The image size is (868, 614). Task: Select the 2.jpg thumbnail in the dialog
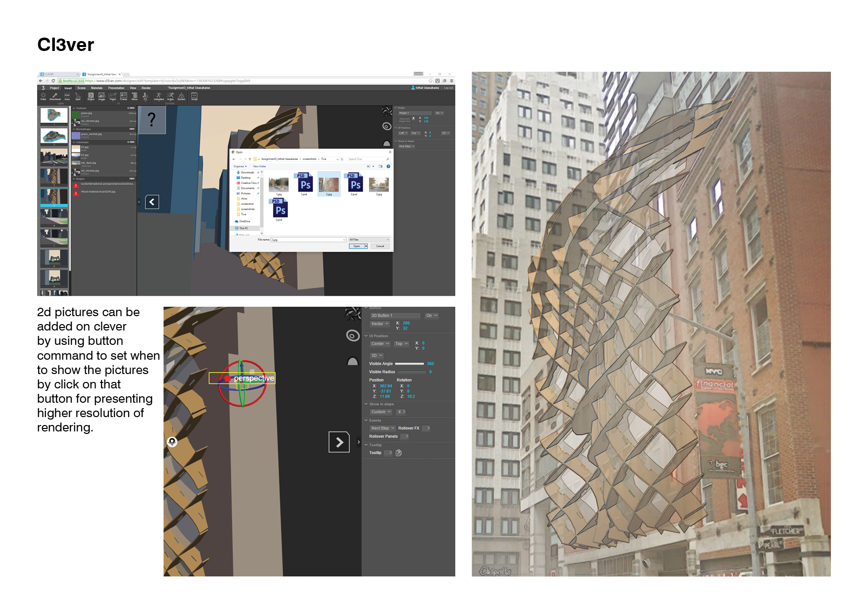pyautogui.click(x=329, y=183)
